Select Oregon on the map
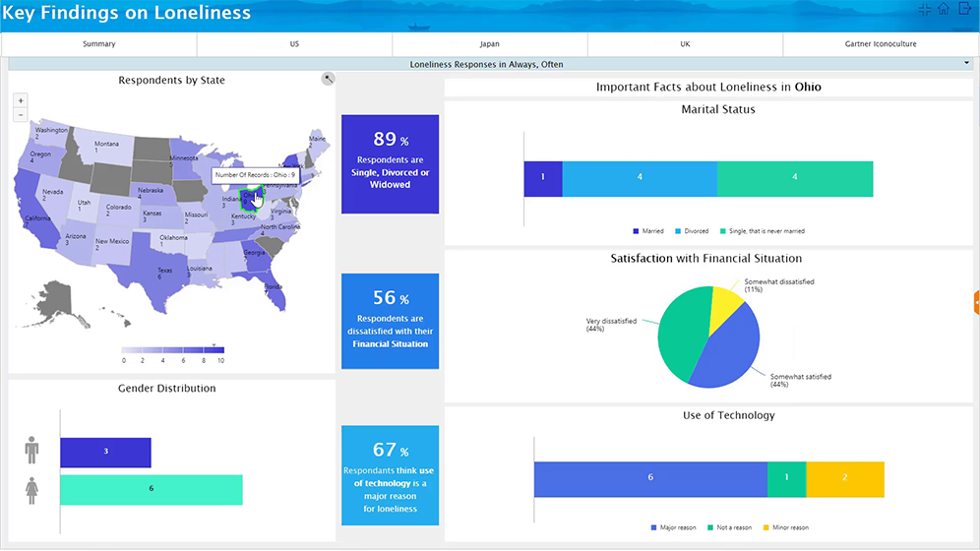Screen dimensions: 980x551 click(x=38, y=154)
